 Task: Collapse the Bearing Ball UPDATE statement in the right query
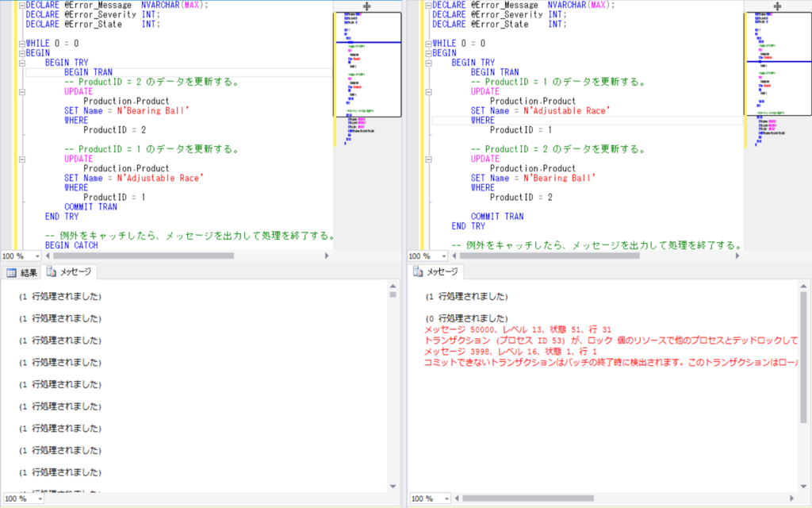coord(429,160)
